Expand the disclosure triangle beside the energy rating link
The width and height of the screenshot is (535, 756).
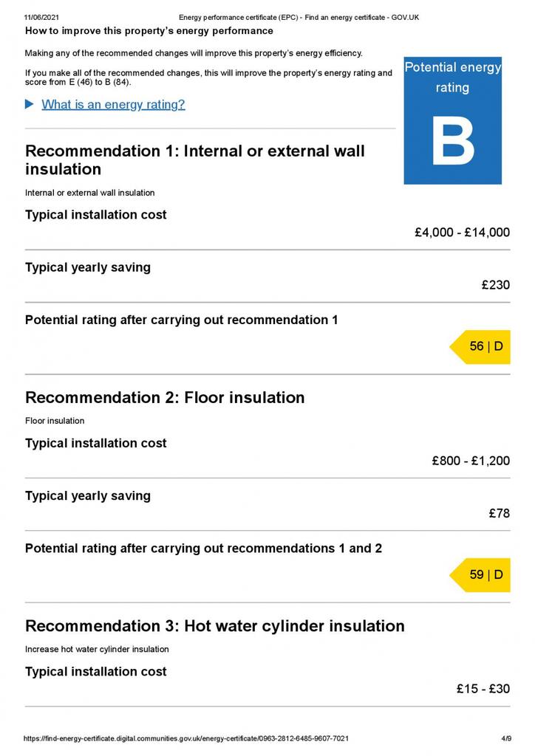[30, 104]
